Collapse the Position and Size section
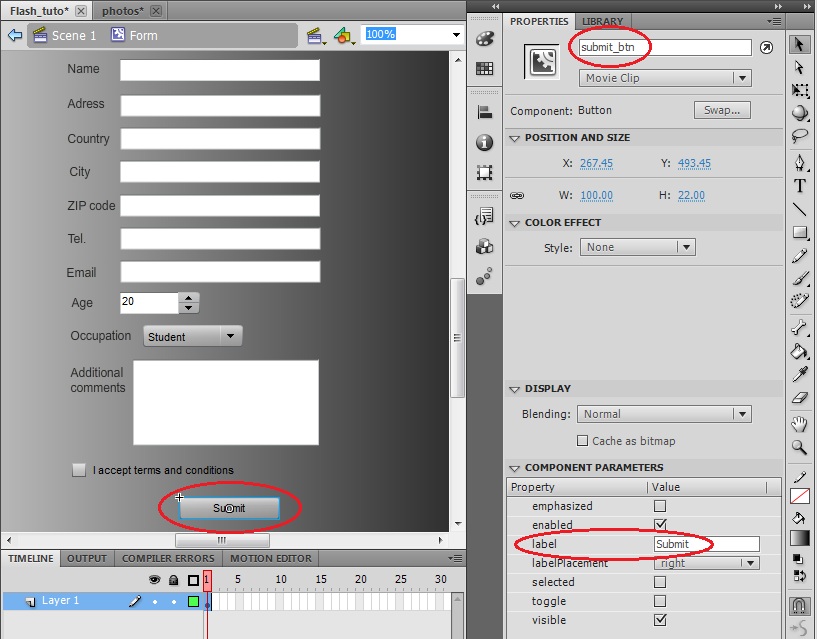The image size is (817, 639). coord(515,138)
